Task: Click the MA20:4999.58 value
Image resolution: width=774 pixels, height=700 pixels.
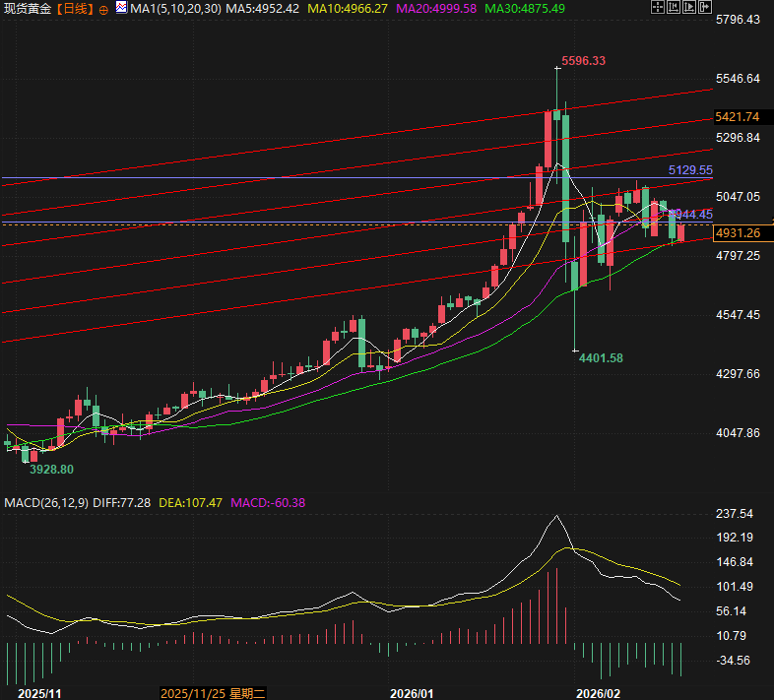Action: pos(436,9)
